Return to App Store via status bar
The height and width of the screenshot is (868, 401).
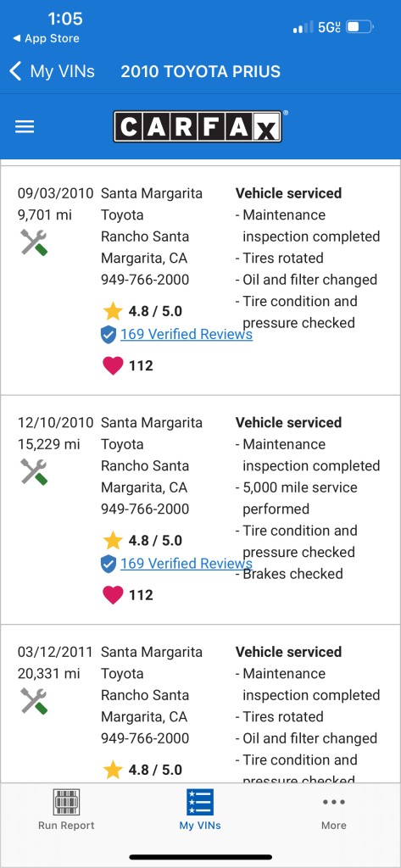pyautogui.click(x=46, y=39)
